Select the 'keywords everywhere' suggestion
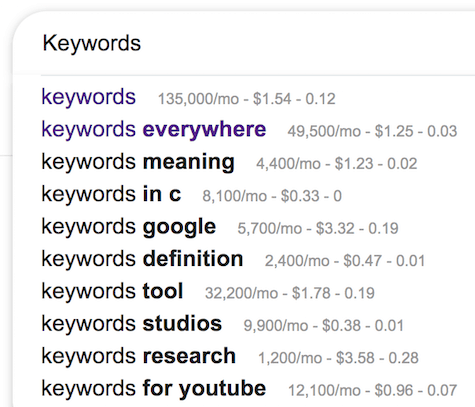Screen dimensions: 475x407 (x=154, y=130)
